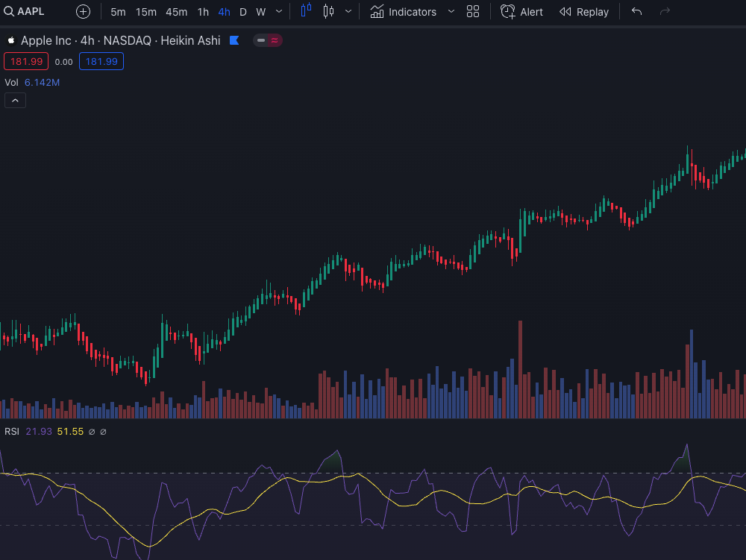Start bar replay mode

584,11
